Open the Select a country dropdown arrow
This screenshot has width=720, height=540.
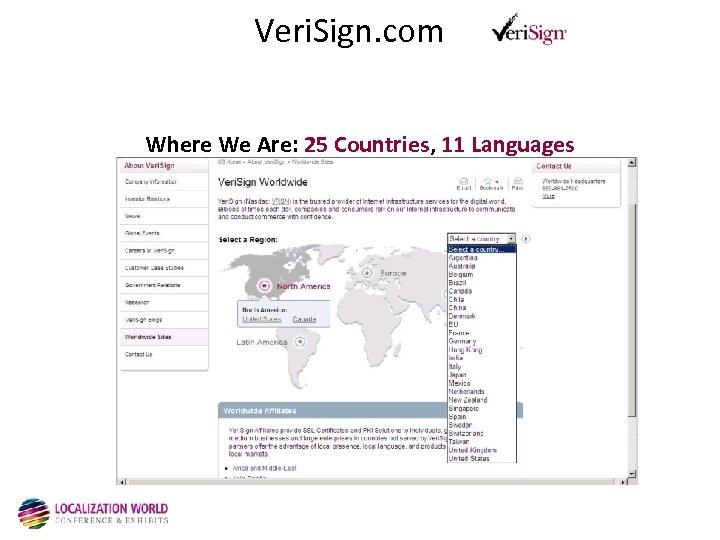click(x=511, y=239)
